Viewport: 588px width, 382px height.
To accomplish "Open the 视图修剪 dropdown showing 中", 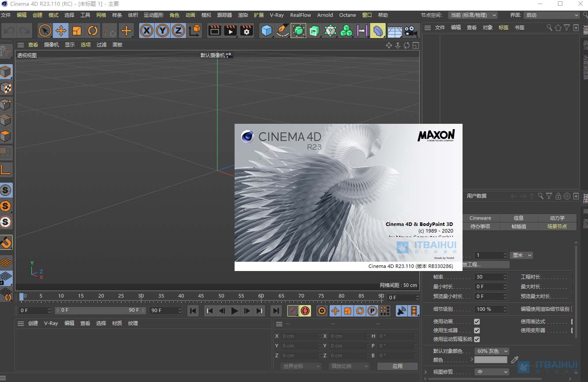I will [492, 372].
